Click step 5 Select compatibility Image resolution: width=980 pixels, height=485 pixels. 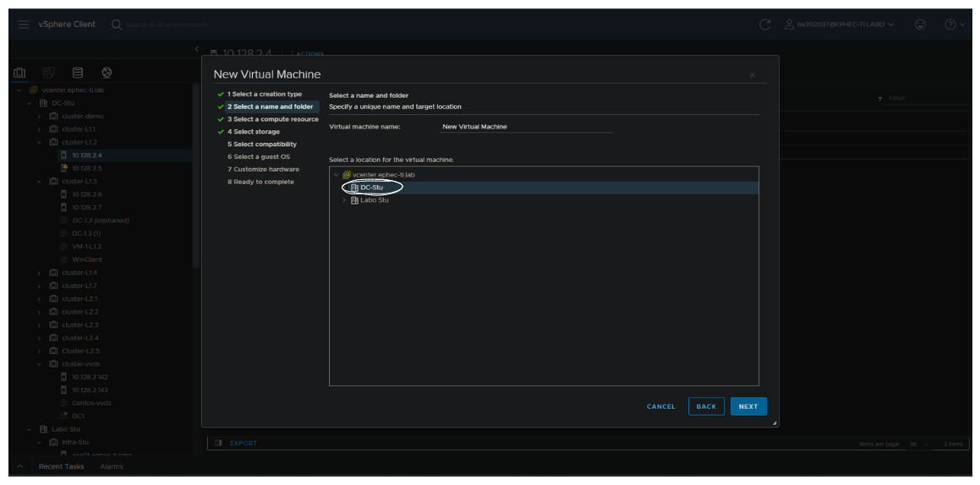tap(262, 144)
